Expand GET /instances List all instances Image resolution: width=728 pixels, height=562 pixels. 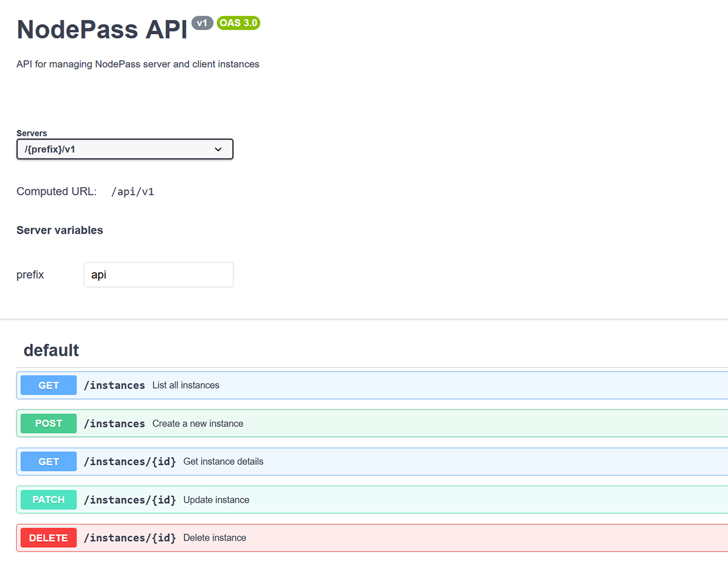tap(384, 385)
